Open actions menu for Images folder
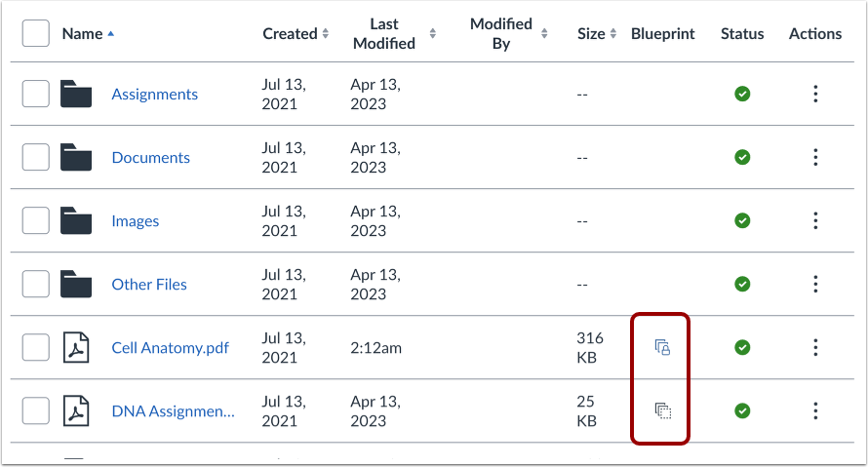Viewport: 868px width, 467px height. point(815,220)
